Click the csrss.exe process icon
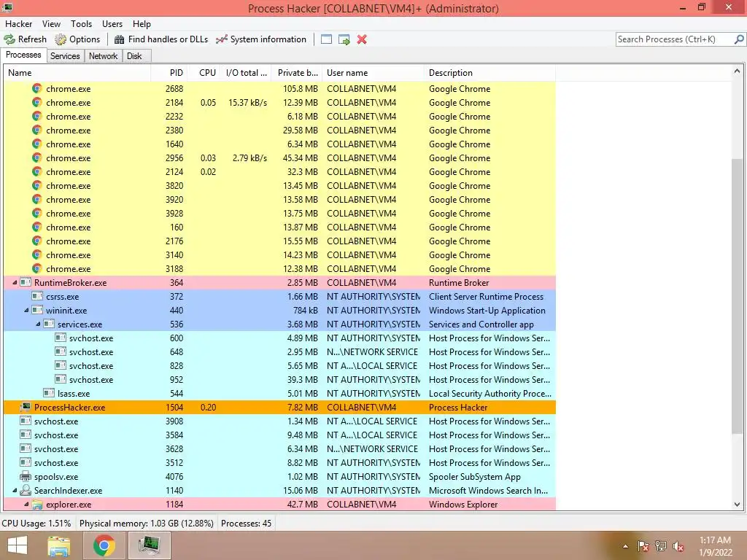 point(36,296)
